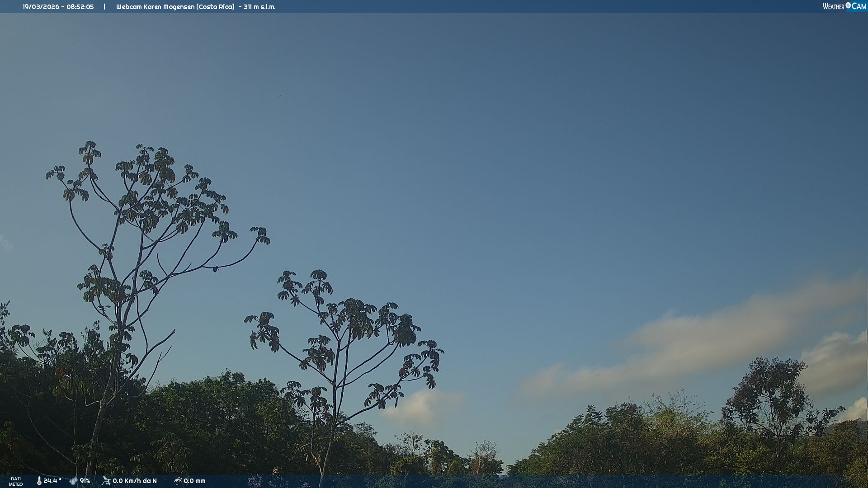Click the WeatherCam logo
The width and height of the screenshot is (868, 488).
(x=844, y=6)
